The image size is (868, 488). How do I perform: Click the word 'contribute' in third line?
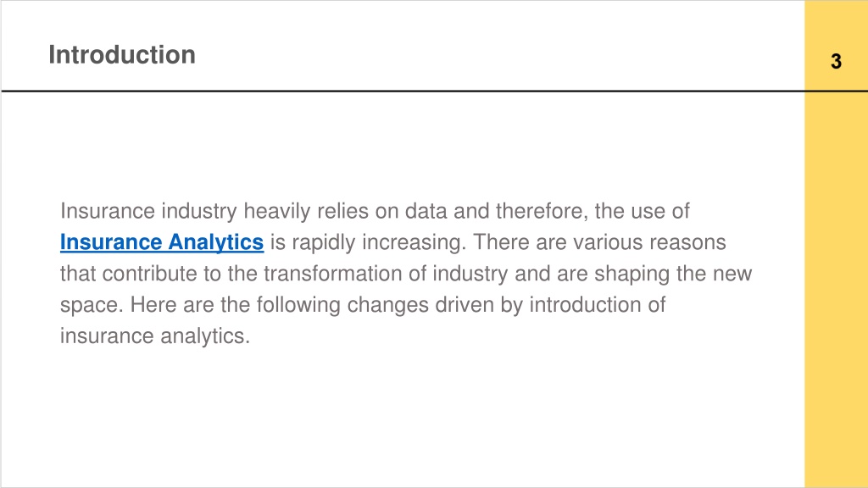point(149,274)
